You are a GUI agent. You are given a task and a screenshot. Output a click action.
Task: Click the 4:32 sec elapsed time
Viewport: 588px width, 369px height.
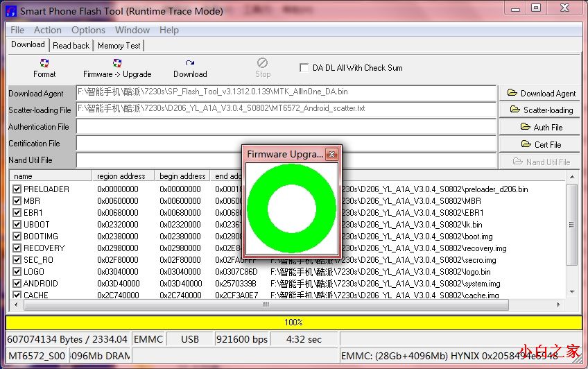pos(304,339)
